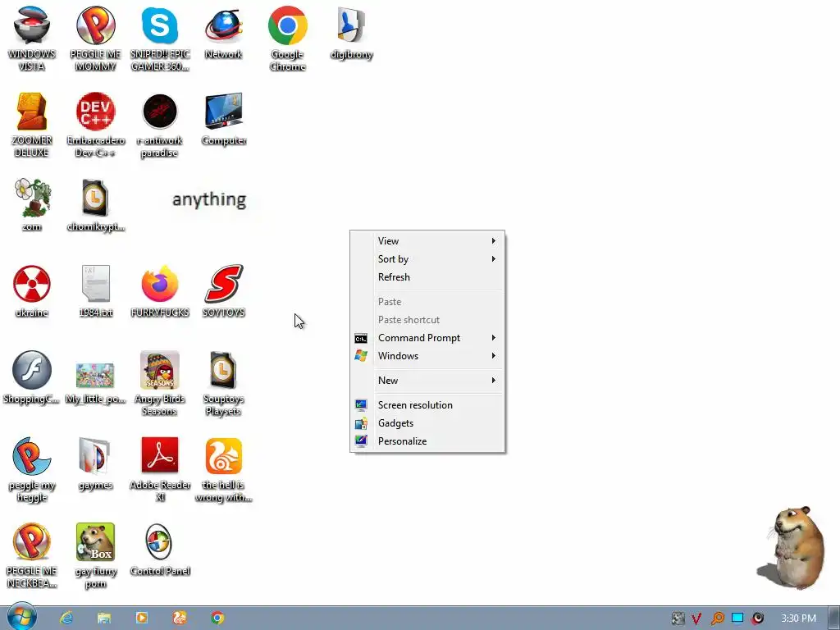The image size is (840, 630).
Task: Click the Firefox icon labeled FURRYFUCKS
Action: 160,291
